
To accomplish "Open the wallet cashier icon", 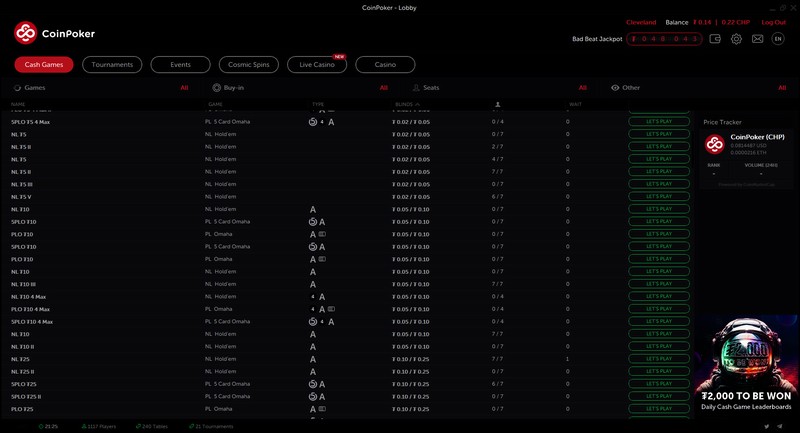I will (x=715, y=39).
